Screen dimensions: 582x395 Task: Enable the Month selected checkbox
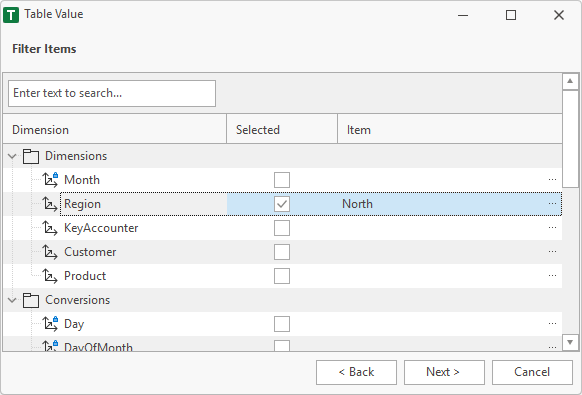282,180
